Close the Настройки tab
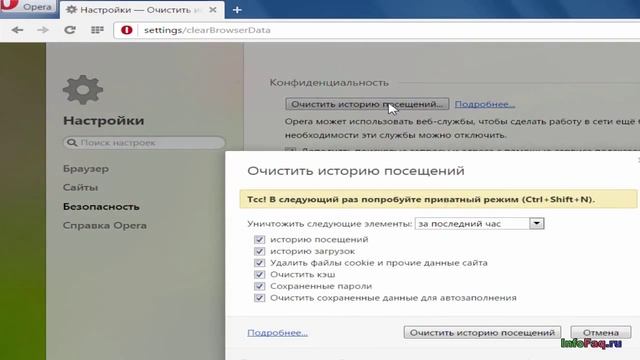Image resolution: width=640 pixels, height=360 pixels. tap(213, 10)
